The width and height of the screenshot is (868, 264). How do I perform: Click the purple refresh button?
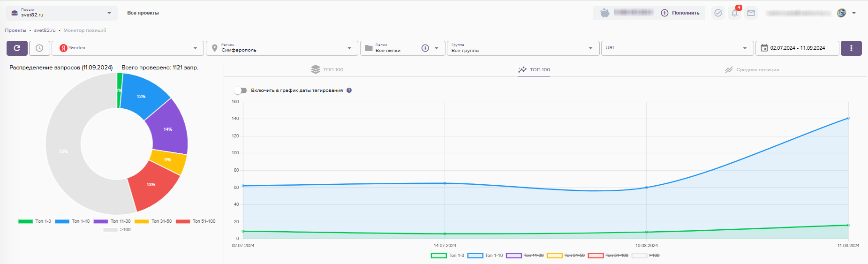[17, 48]
